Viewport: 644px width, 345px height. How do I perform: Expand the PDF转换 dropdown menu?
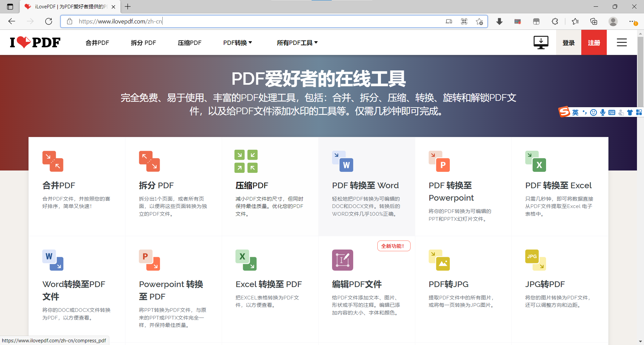(x=237, y=43)
